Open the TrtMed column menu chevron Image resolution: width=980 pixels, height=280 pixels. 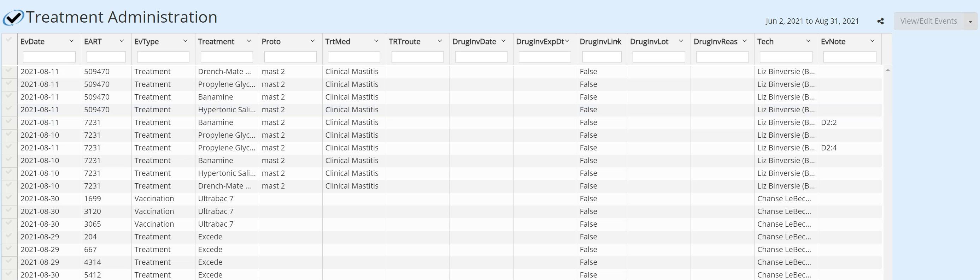pos(376,41)
